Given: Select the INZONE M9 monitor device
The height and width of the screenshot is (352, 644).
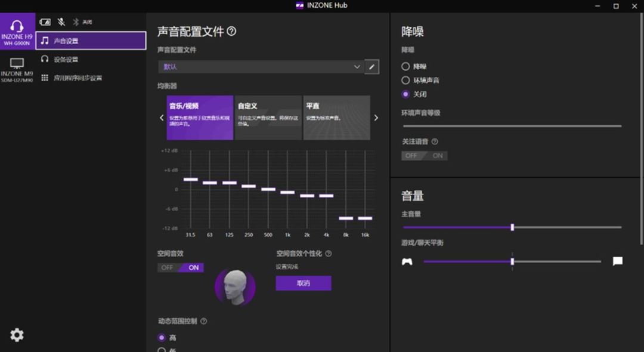Looking at the screenshot, I should pos(17,70).
